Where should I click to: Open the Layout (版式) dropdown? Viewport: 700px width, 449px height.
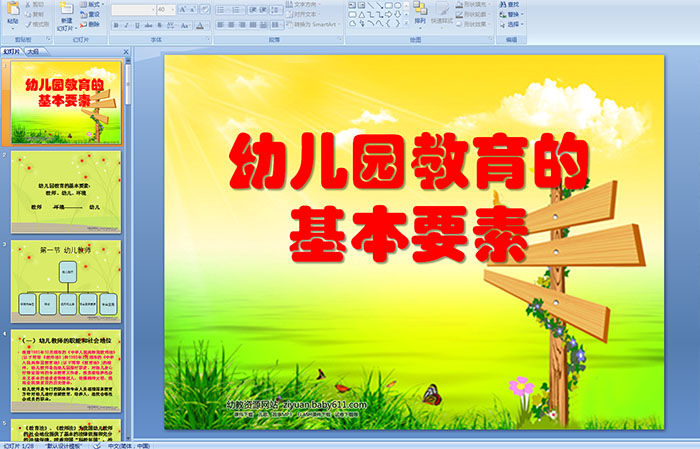click(92, 4)
